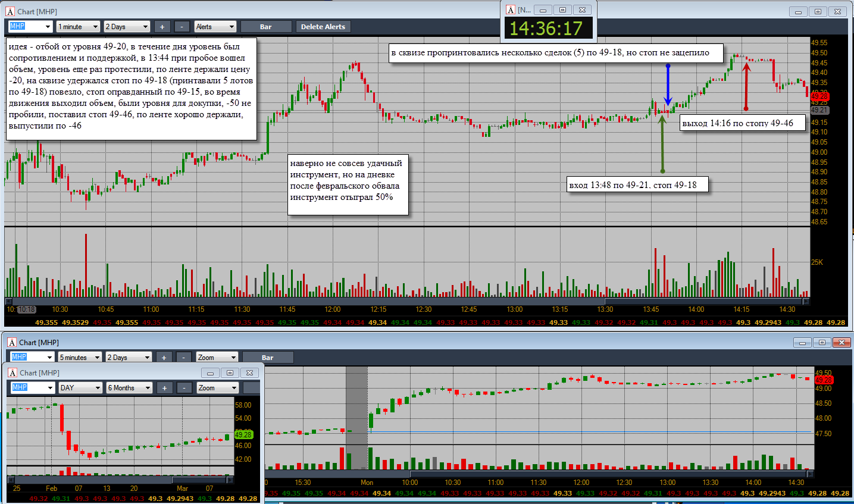854x504 pixels.
Task: Click the 'Bar' button in main chart toolbar
Action: click(x=266, y=27)
